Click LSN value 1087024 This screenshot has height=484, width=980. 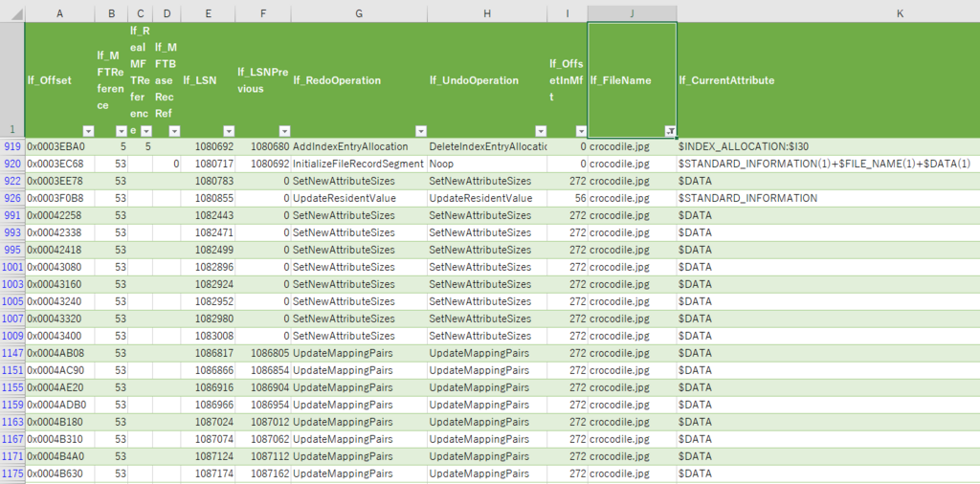pos(208,422)
